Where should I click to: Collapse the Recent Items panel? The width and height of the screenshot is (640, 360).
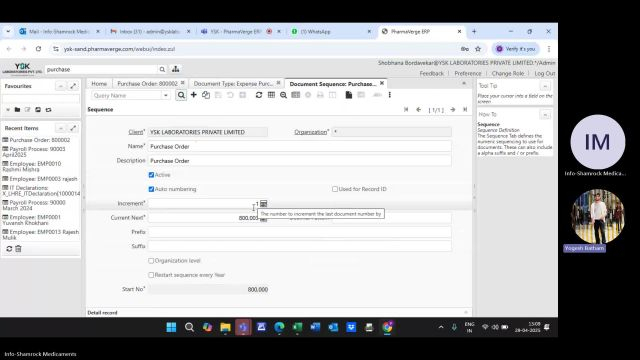60,128
